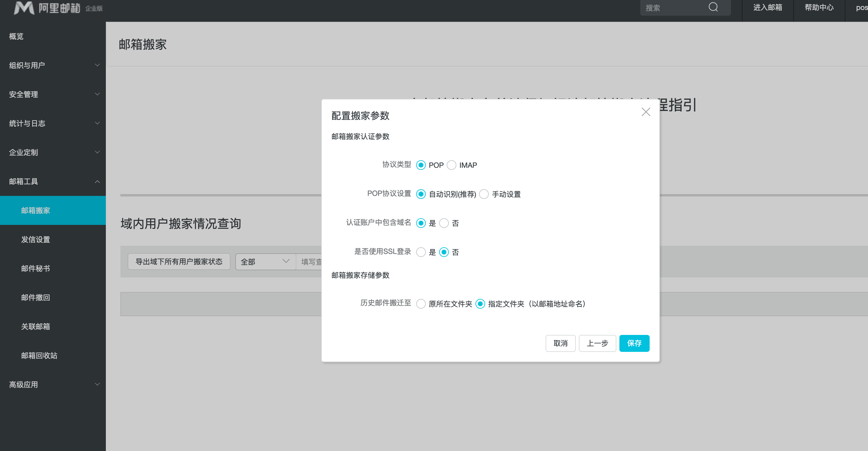The height and width of the screenshot is (451, 868).
Task: Set 认证账户中包含域名 to 否
Action: tap(444, 223)
